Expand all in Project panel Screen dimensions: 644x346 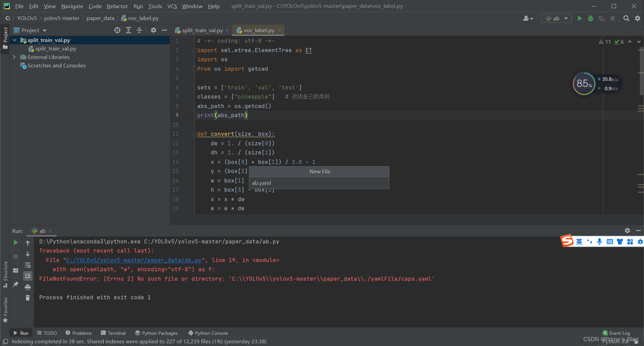tap(129, 30)
